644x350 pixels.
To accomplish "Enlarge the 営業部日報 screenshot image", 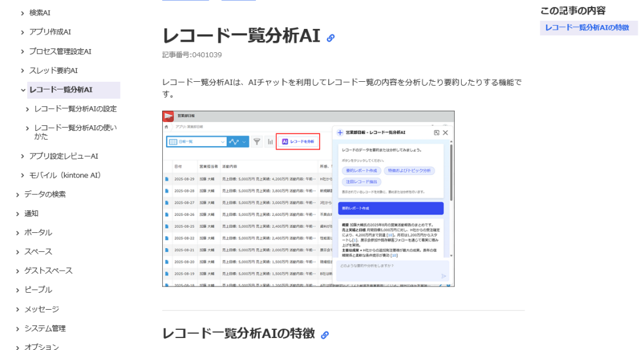I will (x=308, y=199).
